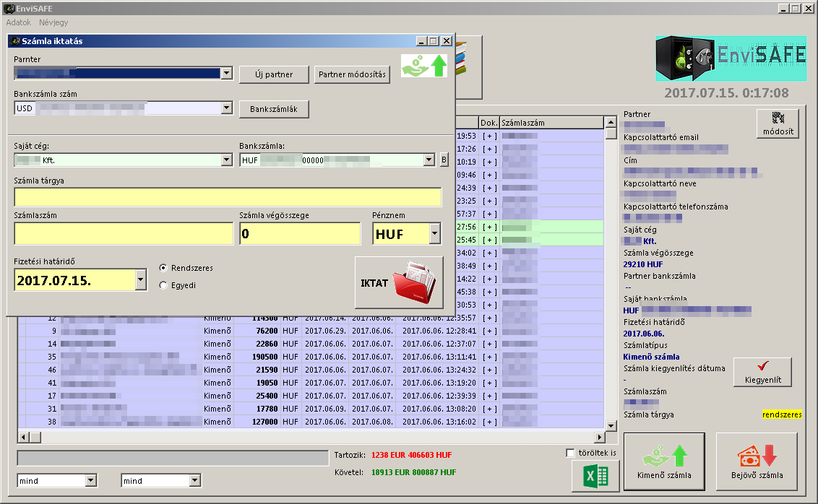This screenshot has height=504, width=818.
Task: Click the Bankszámlák button
Action: pyautogui.click(x=274, y=109)
